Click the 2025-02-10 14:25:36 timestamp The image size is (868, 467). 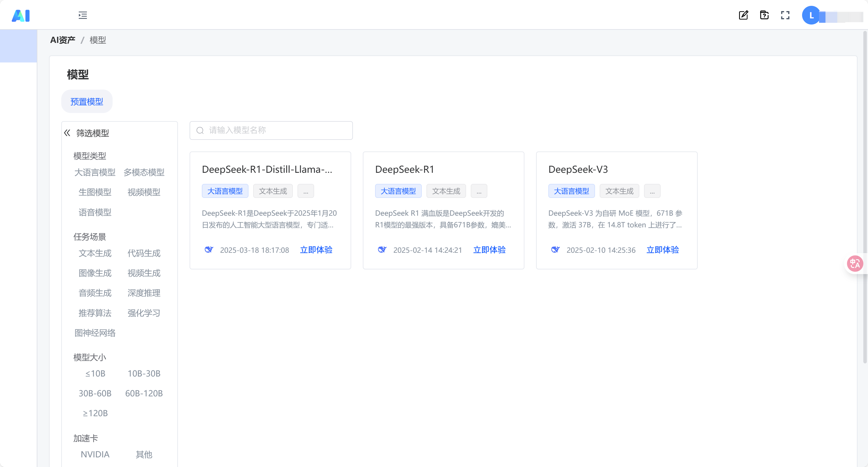point(601,250)
